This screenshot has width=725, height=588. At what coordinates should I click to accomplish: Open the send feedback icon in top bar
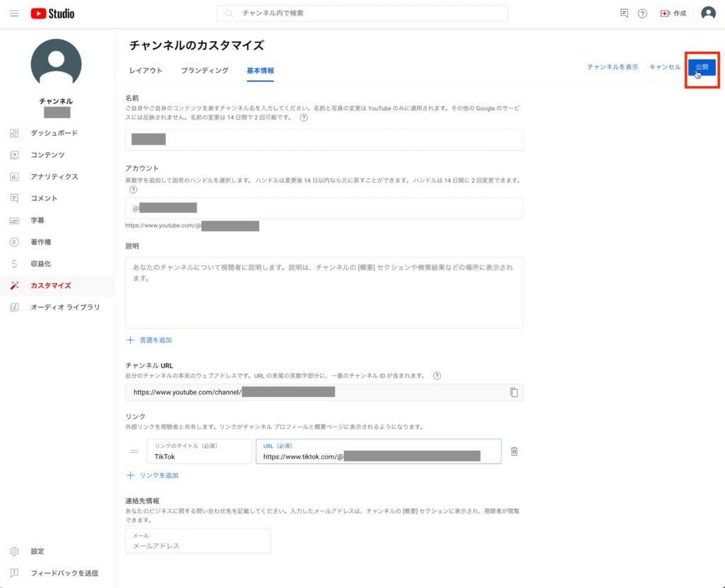(x=624, y=13)
